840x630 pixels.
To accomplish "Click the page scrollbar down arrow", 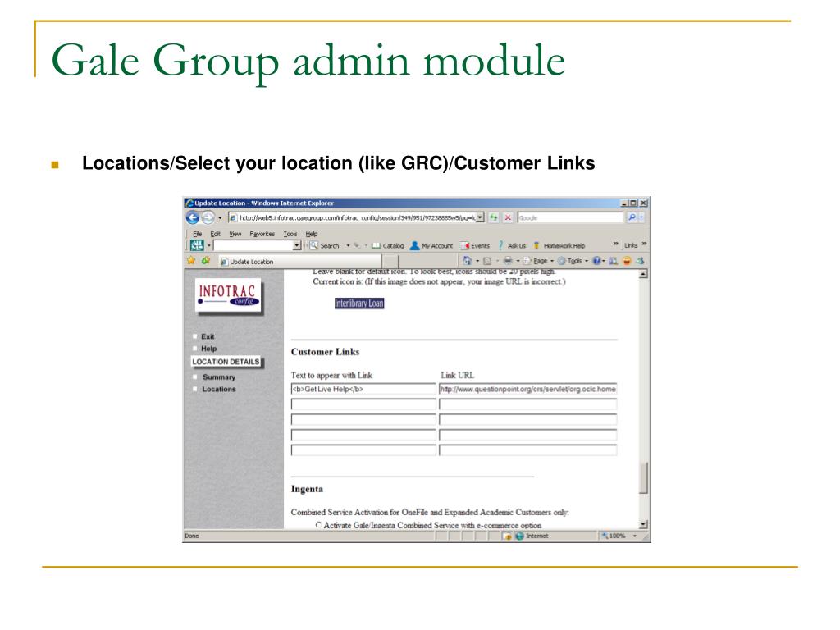I will tap(643, 524).
